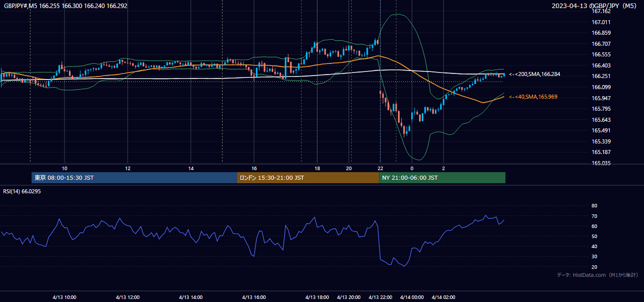Image resolution: width=644 pixels, height=302 pixels.
Task: Click price level 165.339 on the axis
Action: coord(601,141)
